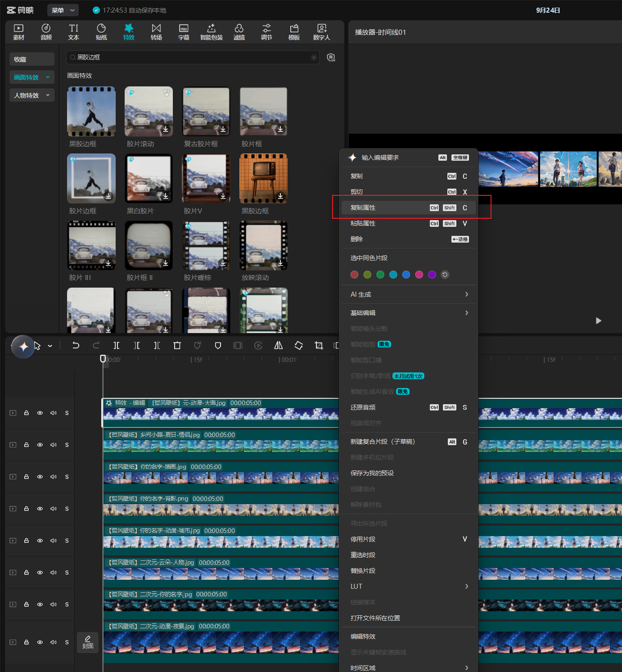Expand the AI 生成 submenu
Image resolution: width=622 pixels, height=672 pixels.
coord(409,294)
